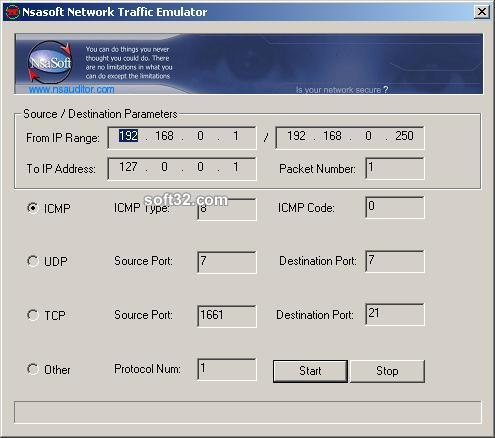Image resolution: width=495 pixels, height=438 pixels.
Task: Click the 'Source / Destination Parameters' group title
Action: point(100,114)
